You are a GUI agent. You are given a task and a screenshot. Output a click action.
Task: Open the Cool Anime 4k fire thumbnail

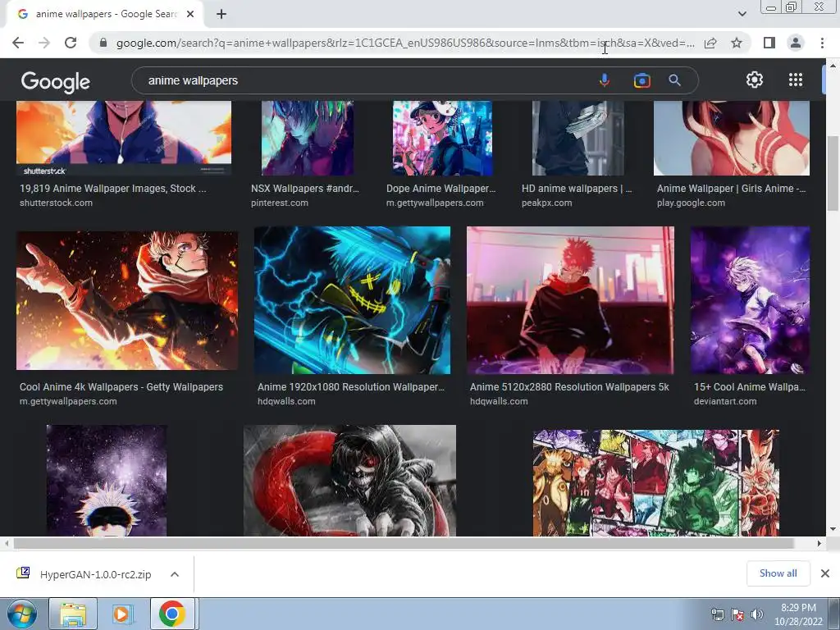point(127,300)
